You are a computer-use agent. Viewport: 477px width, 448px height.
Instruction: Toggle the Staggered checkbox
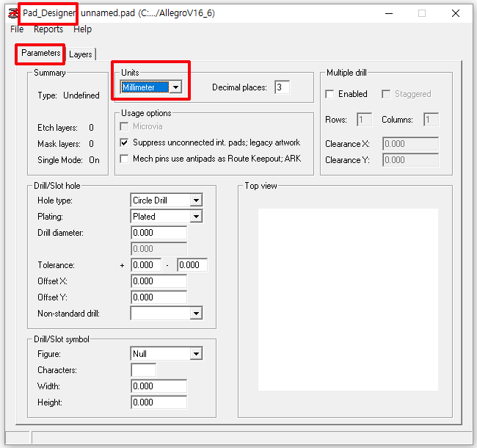[386, 94]
